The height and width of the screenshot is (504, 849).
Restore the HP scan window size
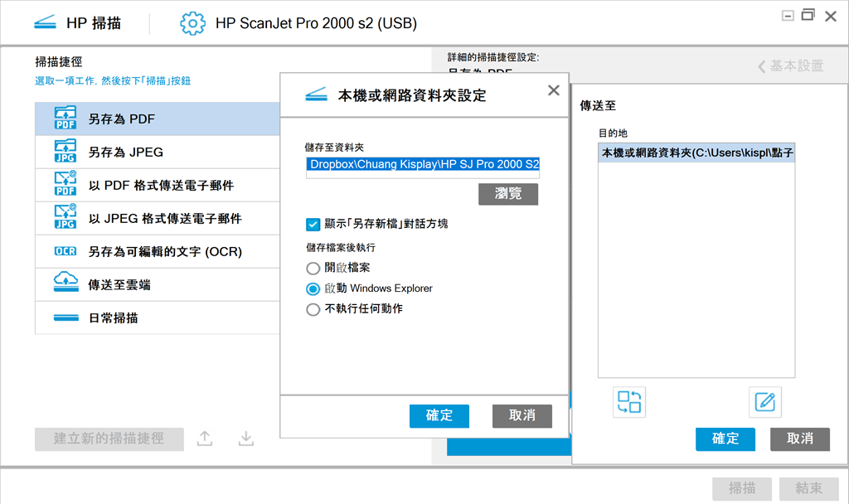pos(808,15)
